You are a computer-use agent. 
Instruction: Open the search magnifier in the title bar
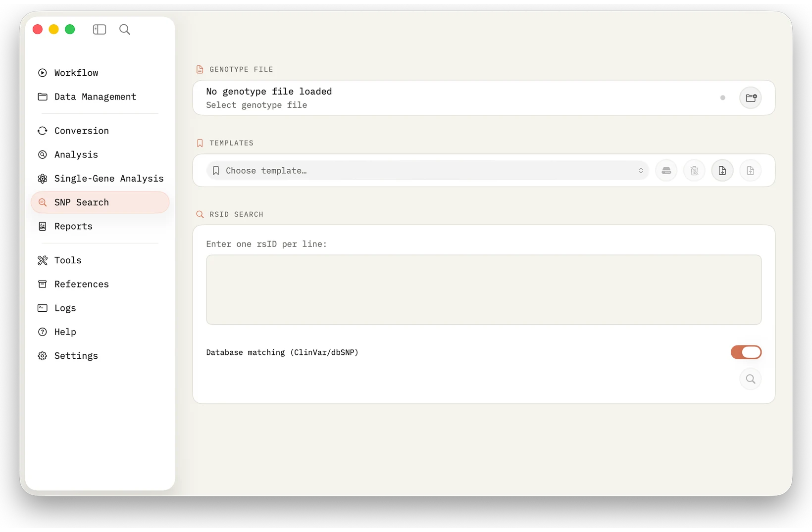125,30
